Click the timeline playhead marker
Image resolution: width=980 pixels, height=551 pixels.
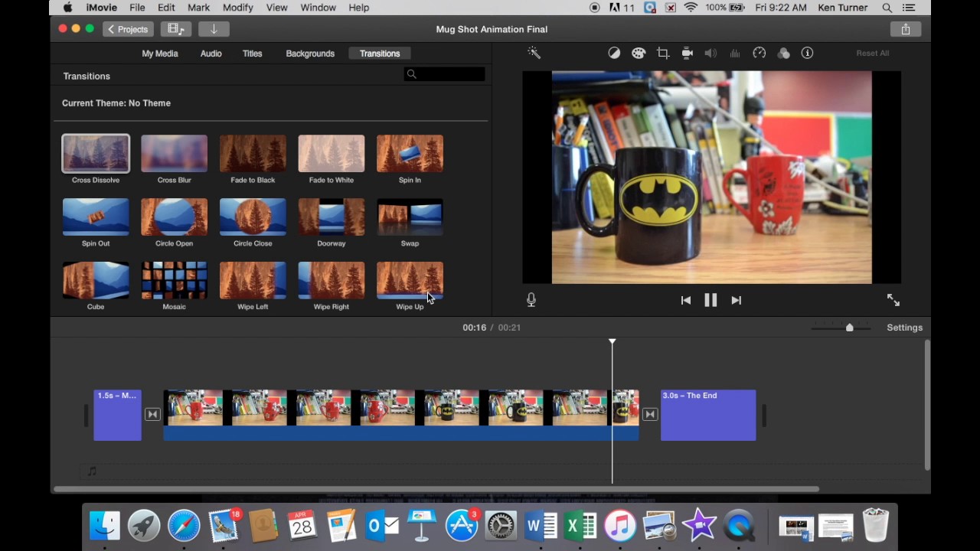coord(612,342)
